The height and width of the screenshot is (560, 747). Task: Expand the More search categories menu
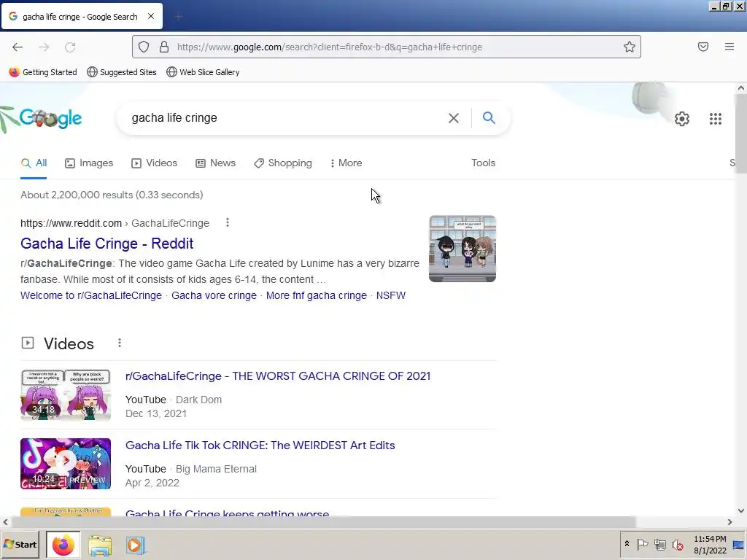(x=347, y=163)
